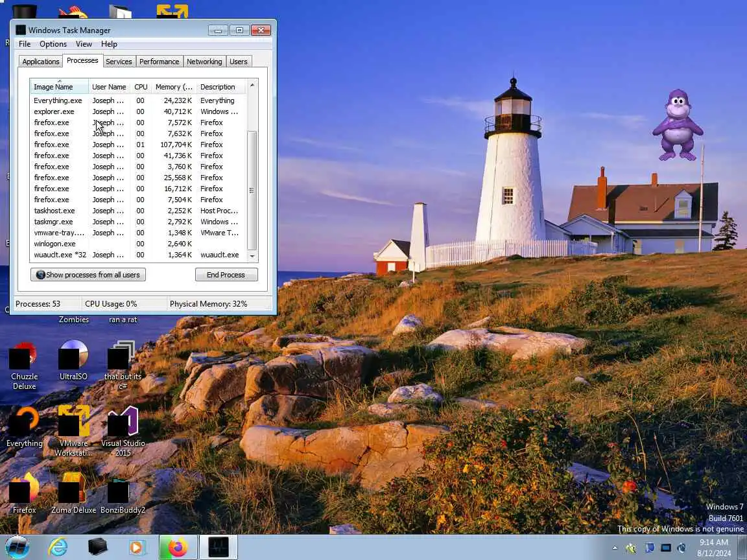Click the CPU Usage: 0% status entry
Screen dimensions: 747x560
(111, 304)
